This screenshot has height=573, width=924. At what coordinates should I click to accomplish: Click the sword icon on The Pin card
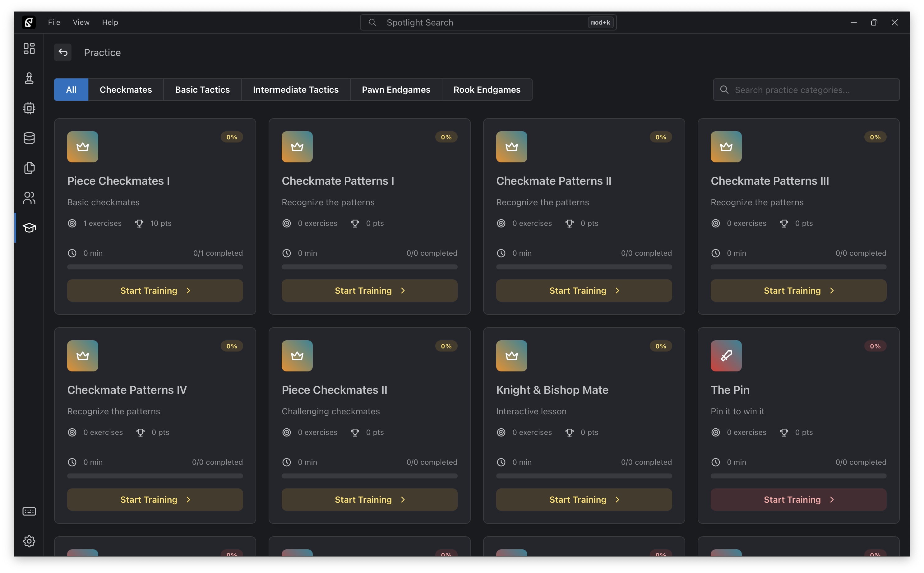726,356
